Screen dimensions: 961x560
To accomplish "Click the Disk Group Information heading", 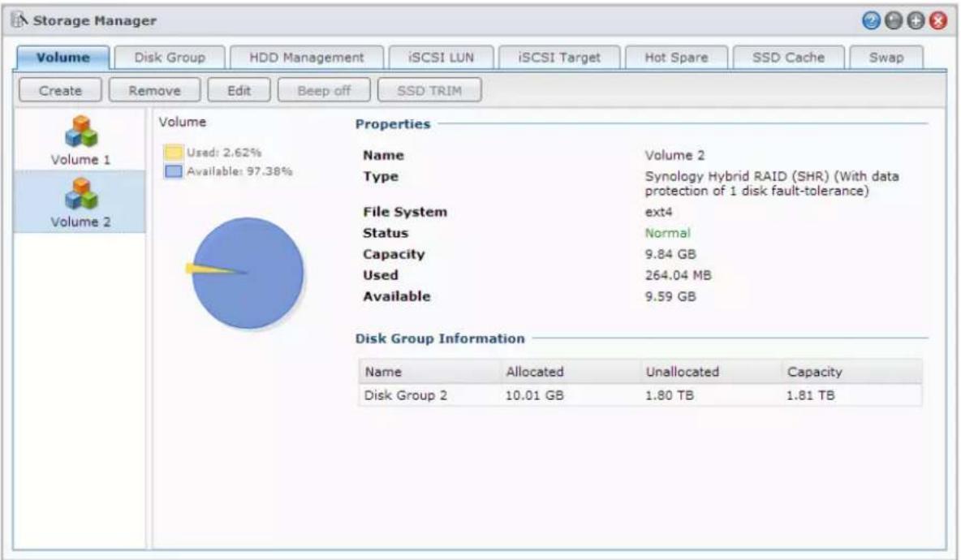I will (x=440, y=338).
